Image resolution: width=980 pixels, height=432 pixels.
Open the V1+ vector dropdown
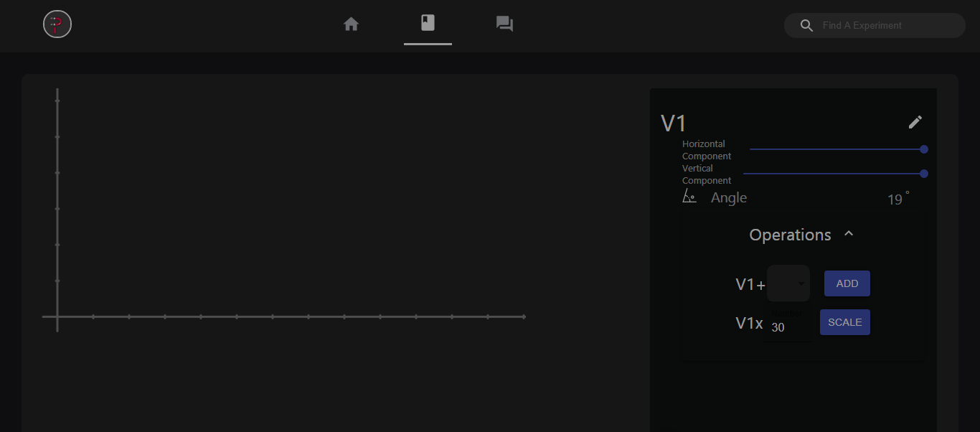pyautogui.click(x=788, y=283)
